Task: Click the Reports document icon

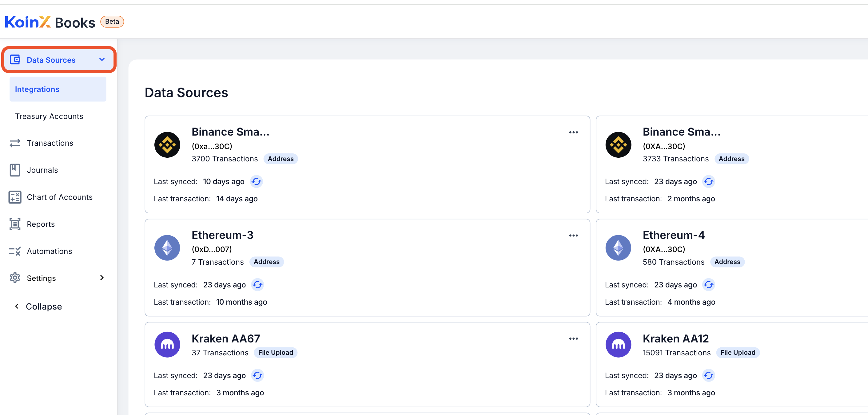Action: [x=15, y=224]
